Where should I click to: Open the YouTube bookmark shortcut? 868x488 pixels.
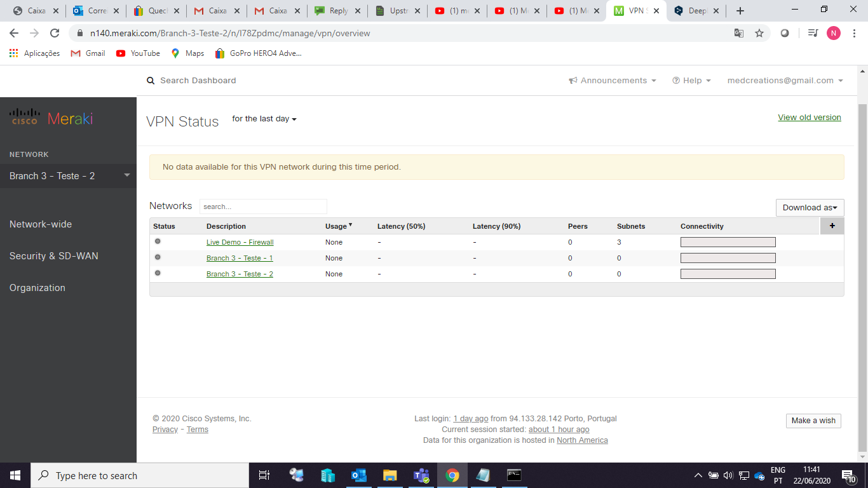coord(137,53)
